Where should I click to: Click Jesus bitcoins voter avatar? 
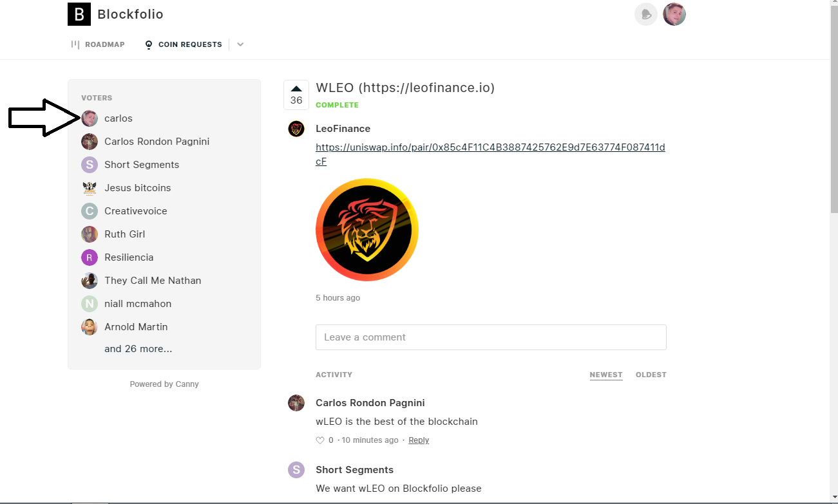pyautogui.click(x=90, y=188)
